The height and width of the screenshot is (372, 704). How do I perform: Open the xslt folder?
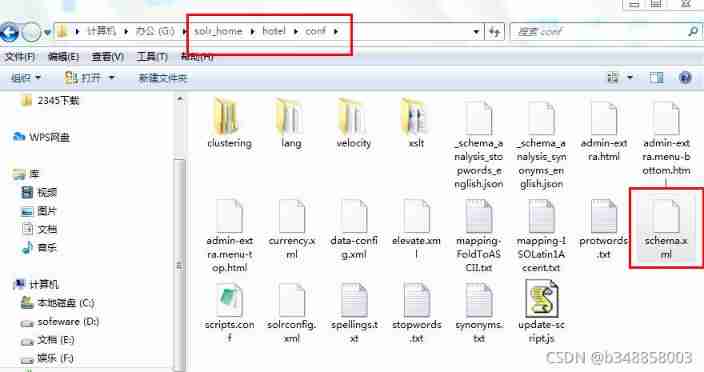tap(416, 123)
